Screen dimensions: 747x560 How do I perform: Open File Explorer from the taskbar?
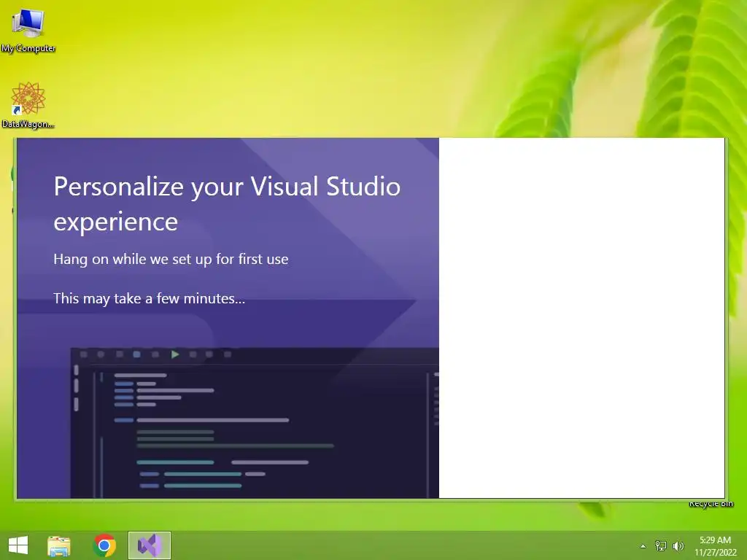click(59, 545)
